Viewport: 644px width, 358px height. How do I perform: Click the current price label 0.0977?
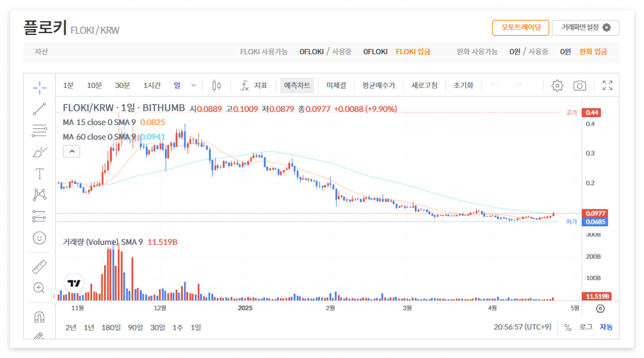click(x=595, y=213)
